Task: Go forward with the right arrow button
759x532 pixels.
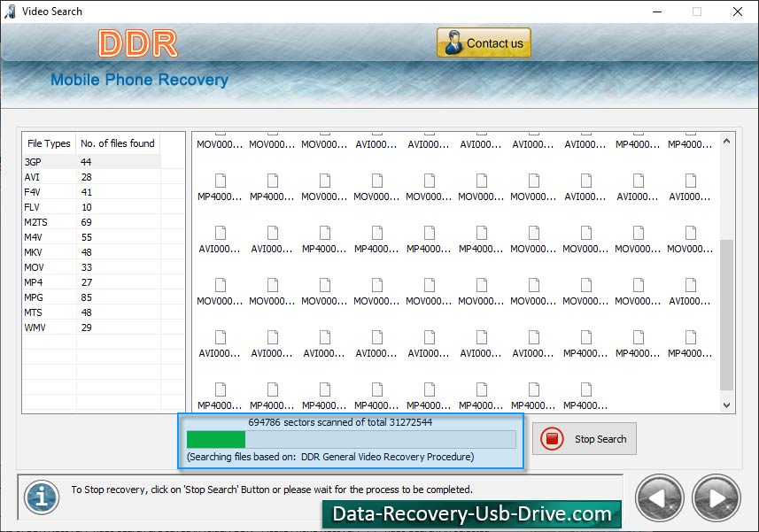Action: pos(716,498)
